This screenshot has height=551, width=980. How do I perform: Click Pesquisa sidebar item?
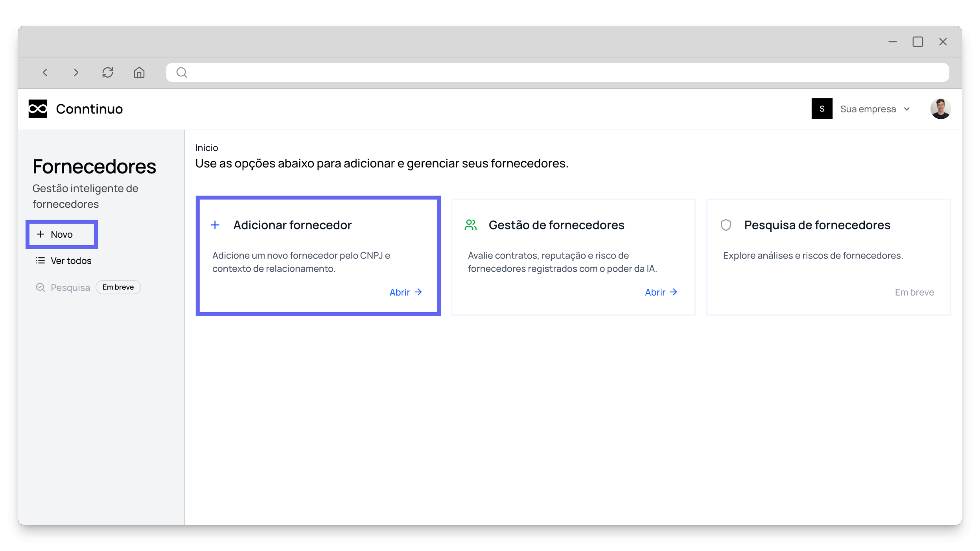tap(70, 287)
